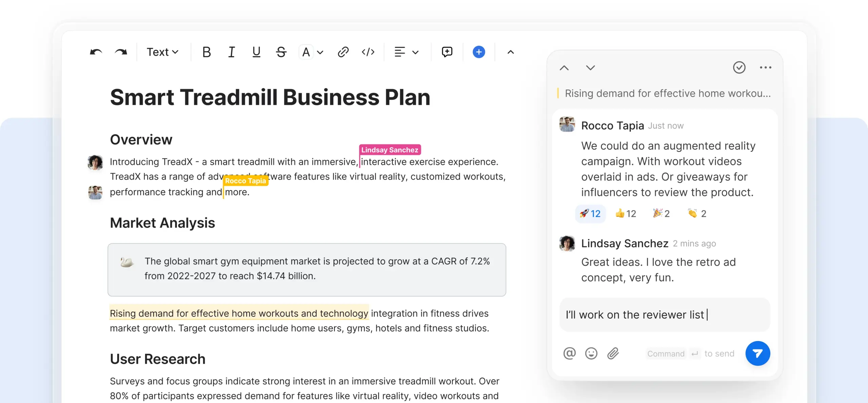Open the comment thread three-dots menu

point(765,67)
